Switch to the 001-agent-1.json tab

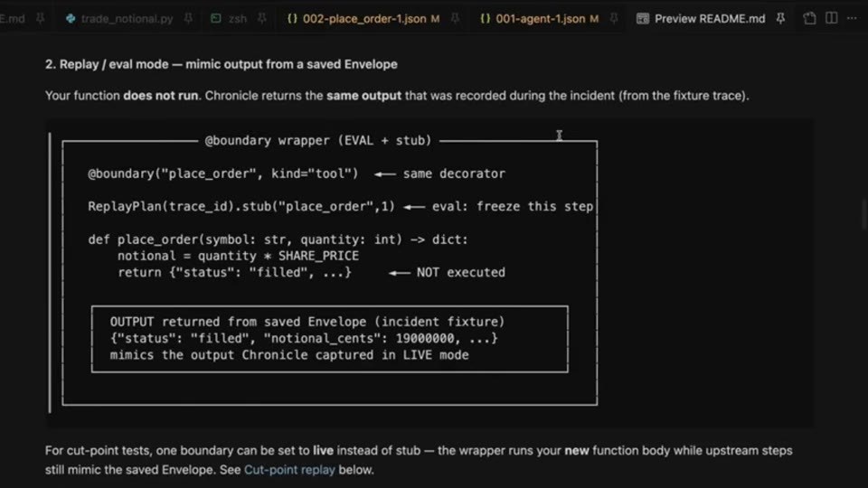[x=541, y=19]
